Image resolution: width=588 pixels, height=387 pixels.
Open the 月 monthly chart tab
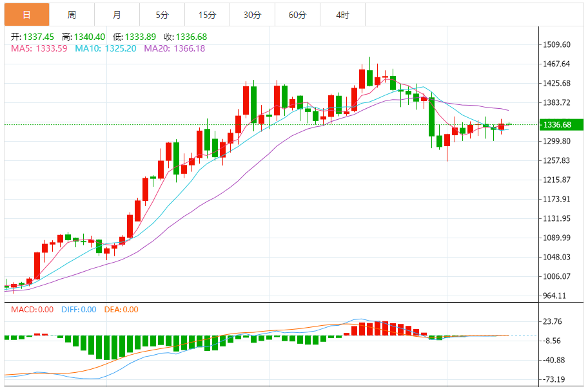(117, 14)
